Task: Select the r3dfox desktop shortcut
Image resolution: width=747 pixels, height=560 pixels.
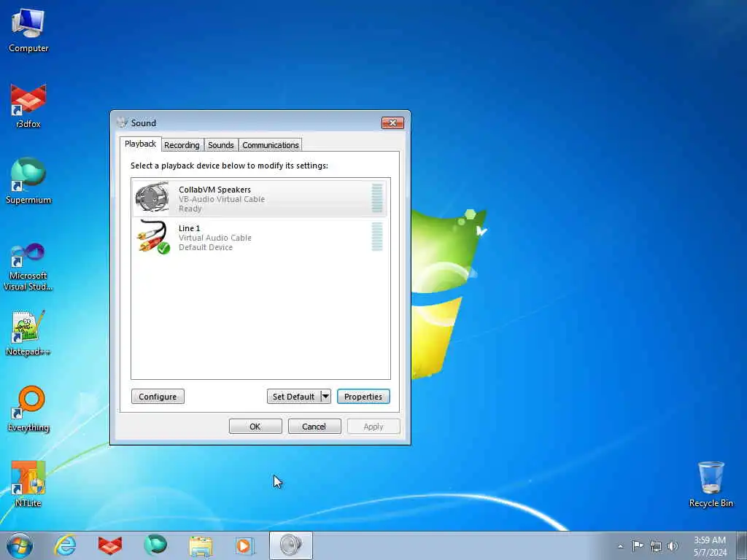Action: point(28,106)
